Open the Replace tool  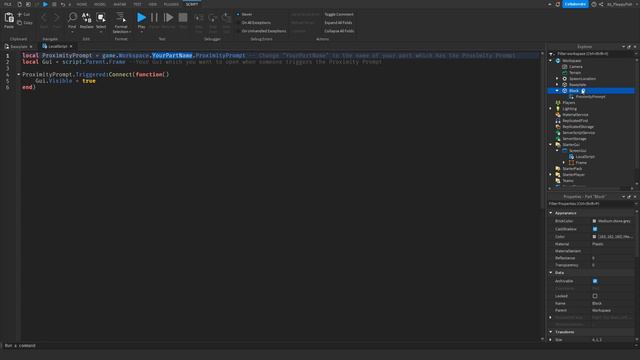click(87, 20)
